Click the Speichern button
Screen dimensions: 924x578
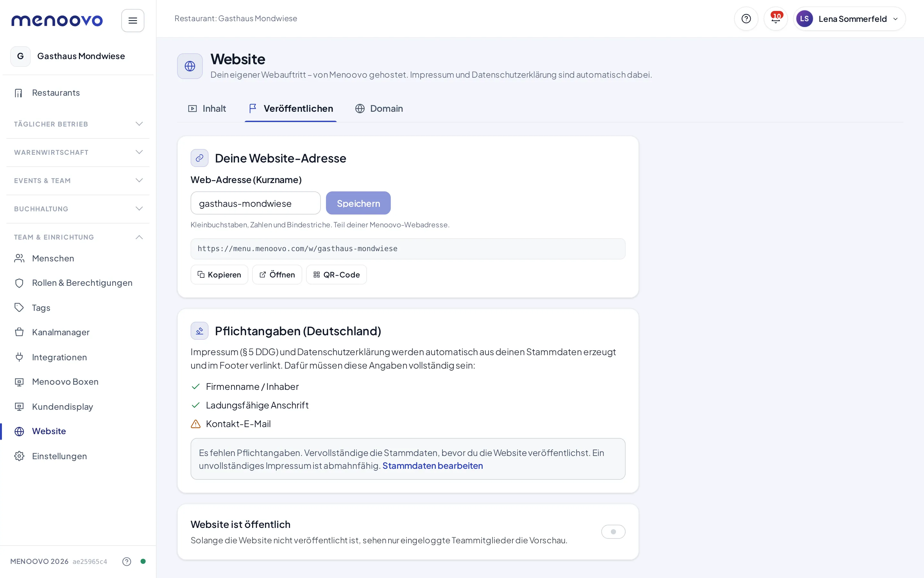click(358, 203)
